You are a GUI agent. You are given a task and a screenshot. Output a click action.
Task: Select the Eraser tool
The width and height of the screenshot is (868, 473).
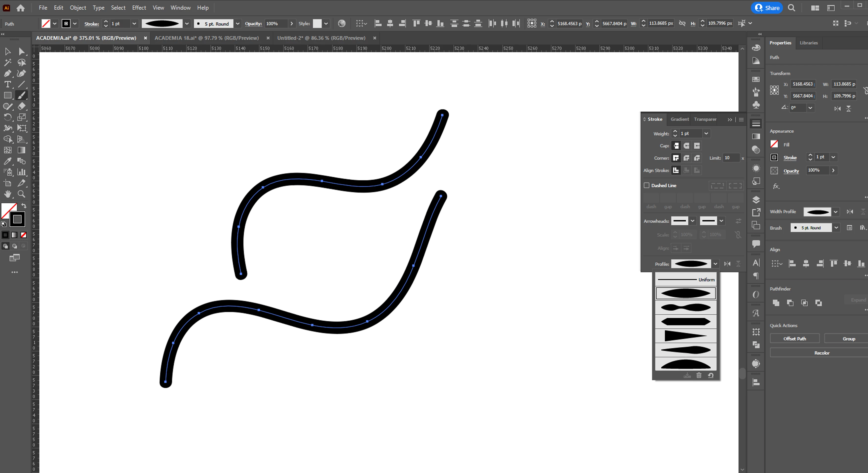(22, 106)
